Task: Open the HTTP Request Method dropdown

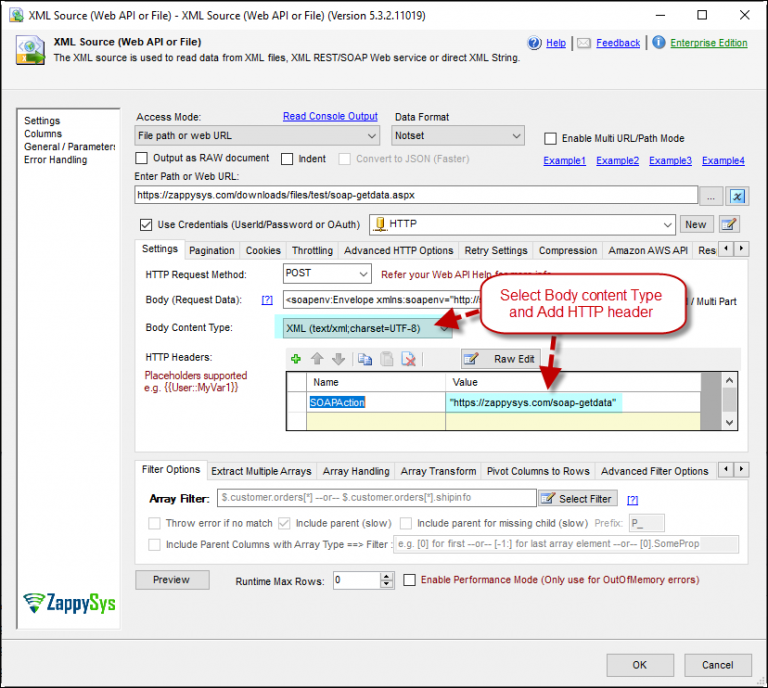Action: click(363, 273)
